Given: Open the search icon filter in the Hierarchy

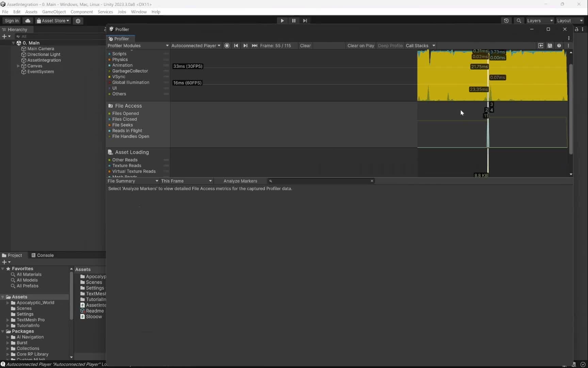Looking at the screenshot, I should 18,36.
